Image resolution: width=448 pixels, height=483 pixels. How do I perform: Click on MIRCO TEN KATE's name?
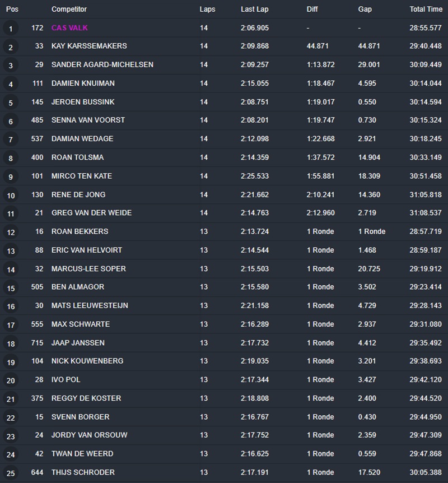pos(82,176)
